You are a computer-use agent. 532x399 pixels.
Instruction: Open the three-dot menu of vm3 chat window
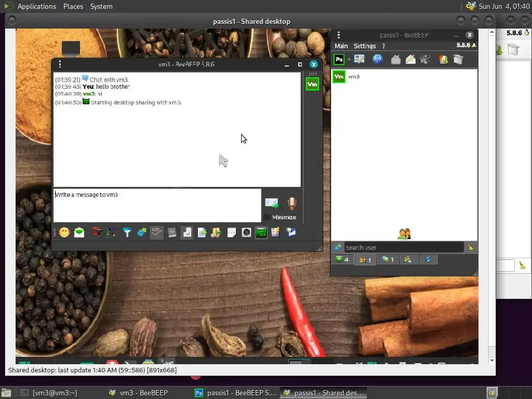60,64
